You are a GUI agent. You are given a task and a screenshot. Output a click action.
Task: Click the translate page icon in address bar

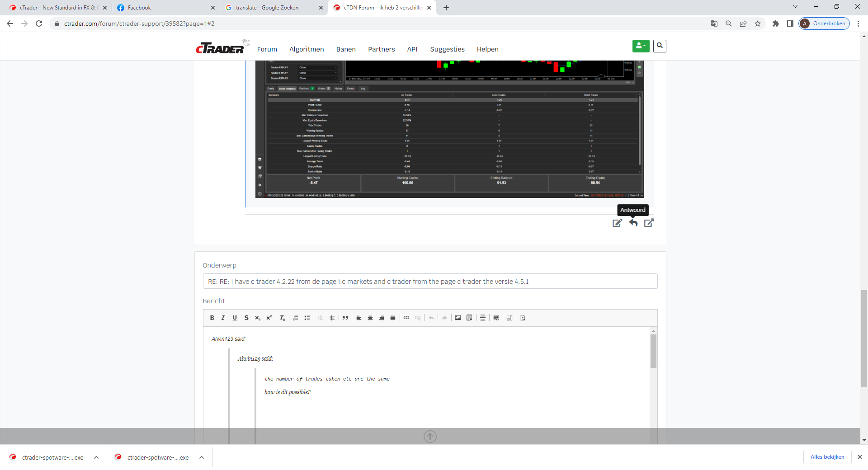pyautogui.click(x=714, y=23)
